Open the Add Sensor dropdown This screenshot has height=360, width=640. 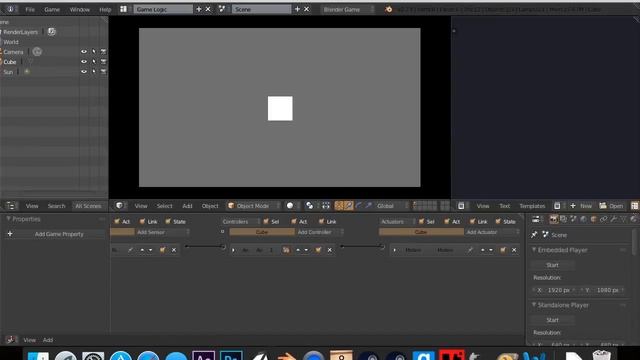[x=163, y=232]
